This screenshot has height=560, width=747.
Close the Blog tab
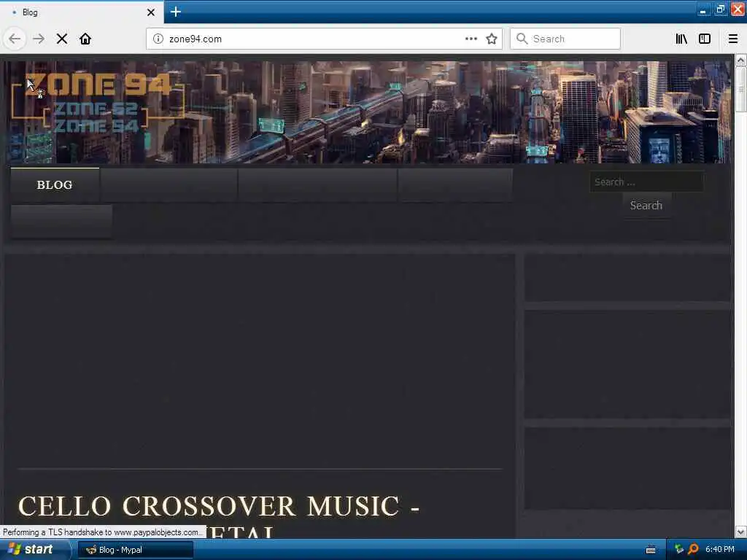click(x=151, y=12)
